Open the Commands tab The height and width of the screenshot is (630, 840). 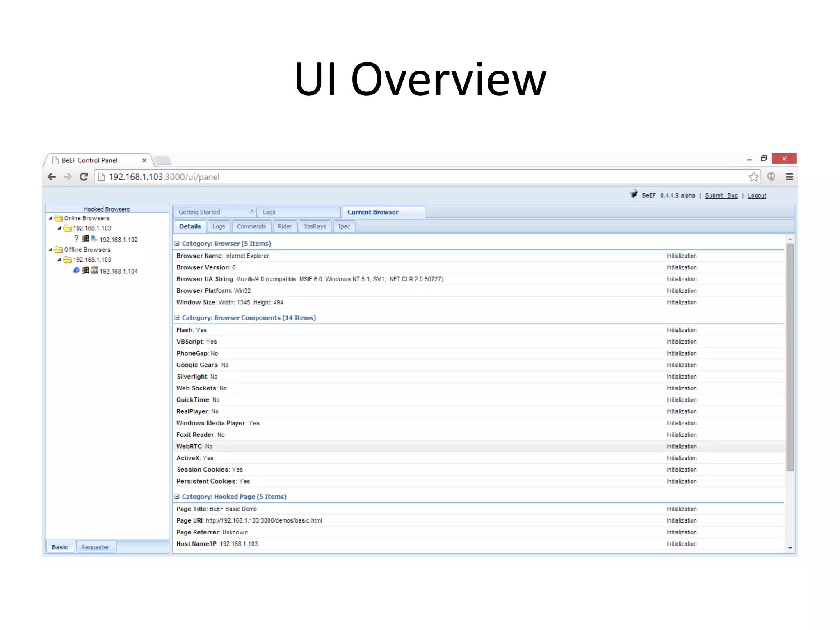251,226
